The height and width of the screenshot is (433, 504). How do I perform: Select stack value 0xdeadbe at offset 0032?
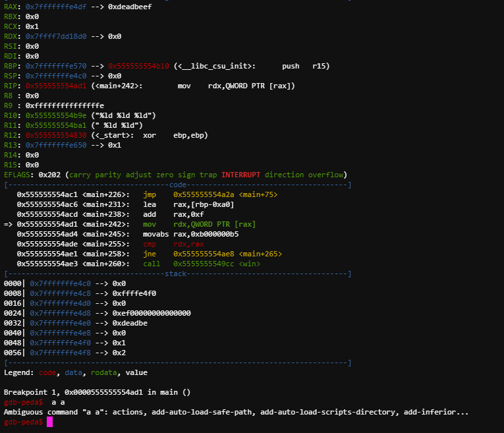tap(130, 324)
